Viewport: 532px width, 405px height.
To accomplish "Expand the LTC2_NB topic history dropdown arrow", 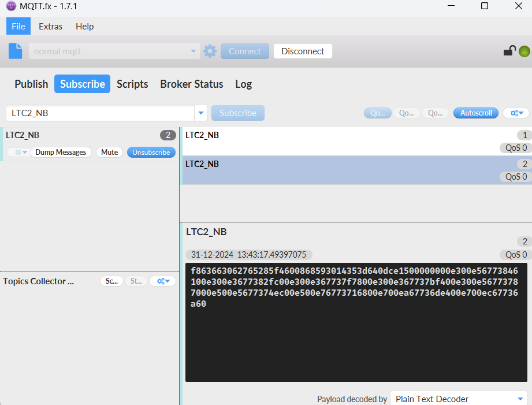I will click(x=201, y=113).
